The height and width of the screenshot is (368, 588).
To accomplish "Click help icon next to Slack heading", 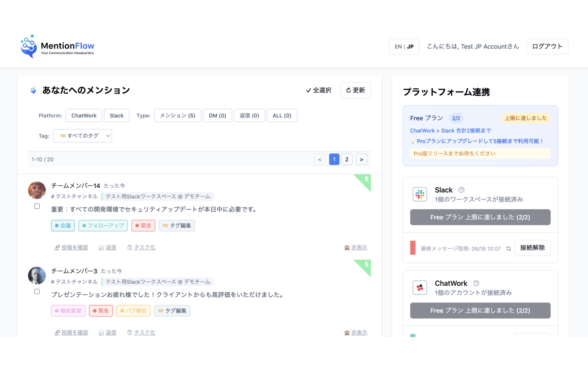I will (x=461, y=190).
